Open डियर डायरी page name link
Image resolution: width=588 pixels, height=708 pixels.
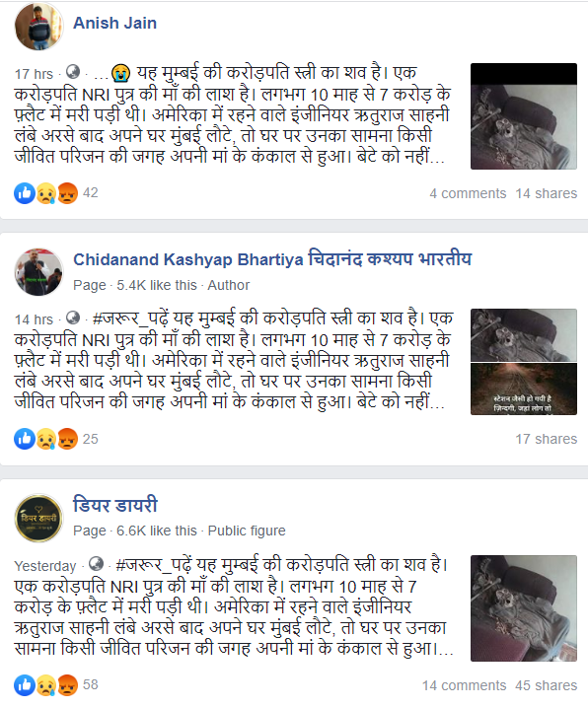(x=115, y=505)
